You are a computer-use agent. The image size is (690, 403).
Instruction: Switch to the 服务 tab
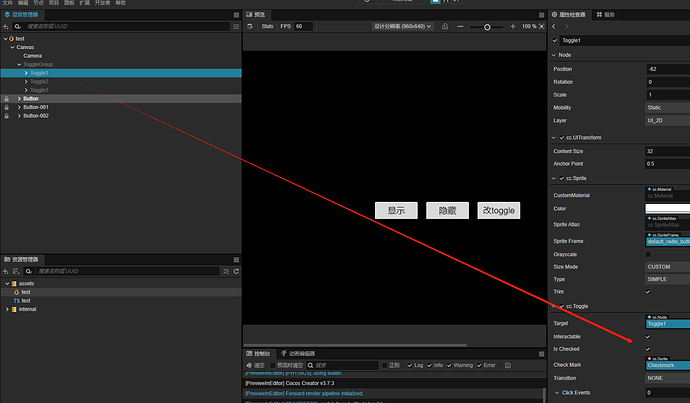click(606, 15)
